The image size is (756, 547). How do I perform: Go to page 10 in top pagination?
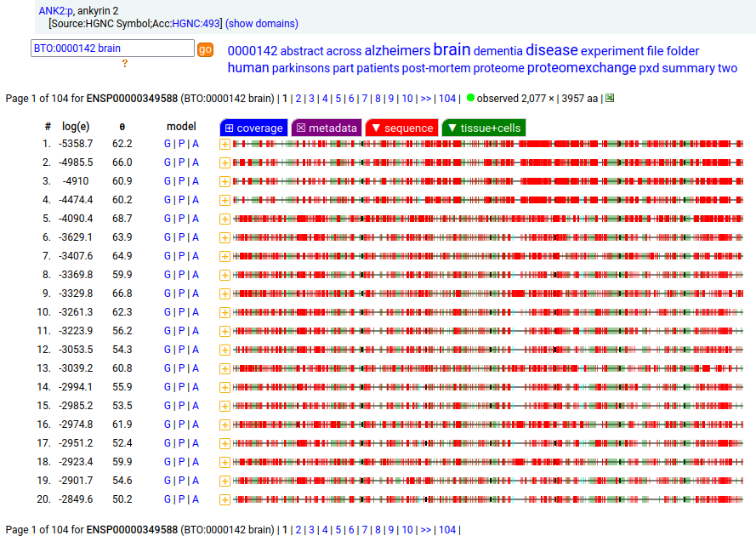tap(407, 99)
